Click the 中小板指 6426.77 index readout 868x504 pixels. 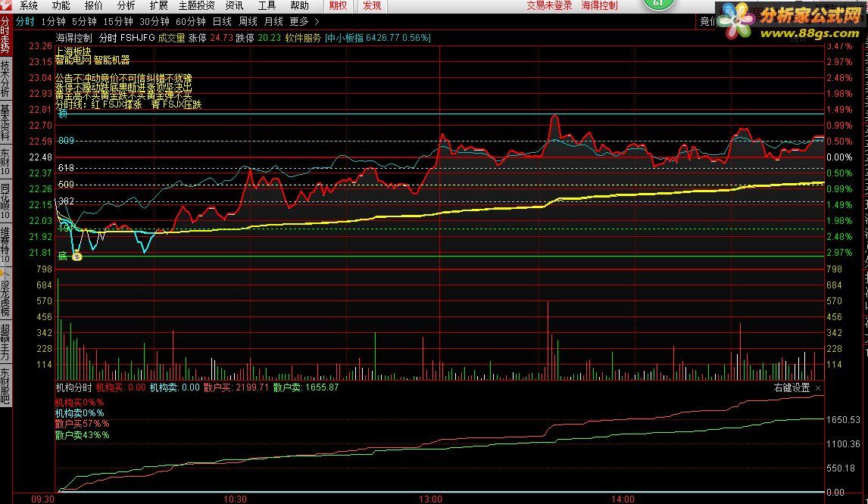click(x=377, y=38)
